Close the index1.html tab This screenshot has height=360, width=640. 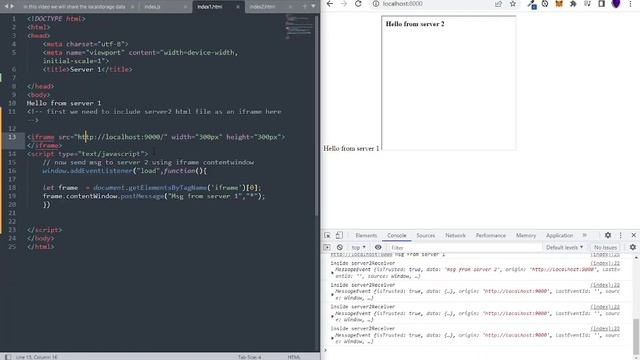(x=238, y=7)
